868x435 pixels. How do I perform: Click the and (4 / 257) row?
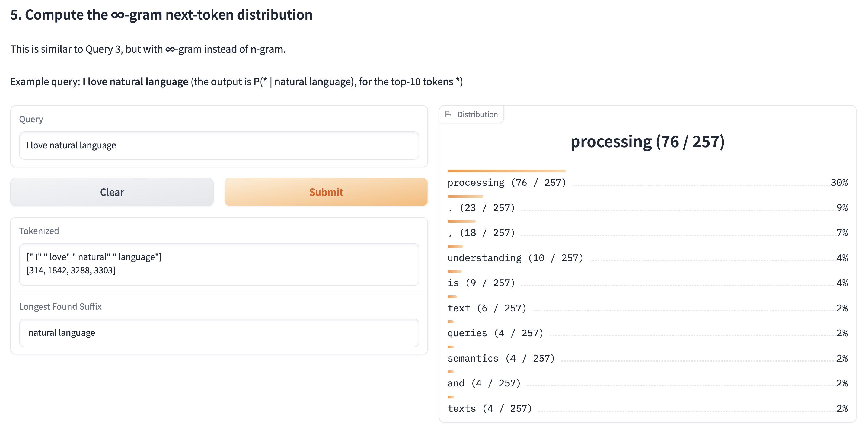pos(484,383)
